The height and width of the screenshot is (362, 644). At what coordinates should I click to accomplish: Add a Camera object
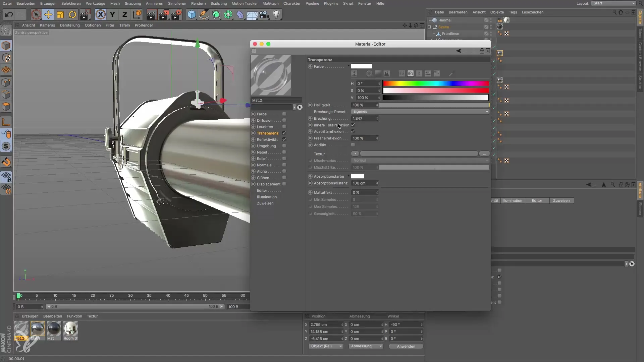(264, 14)
